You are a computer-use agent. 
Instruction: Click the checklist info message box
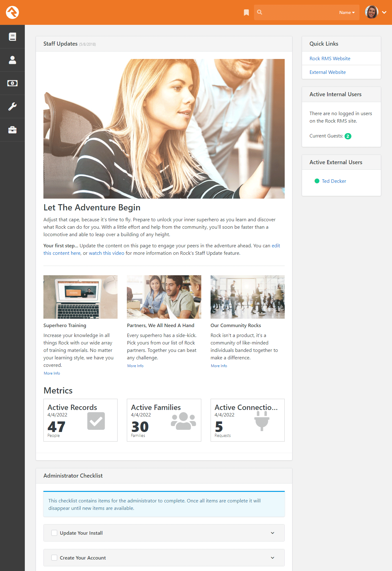(x=164, y=504)
